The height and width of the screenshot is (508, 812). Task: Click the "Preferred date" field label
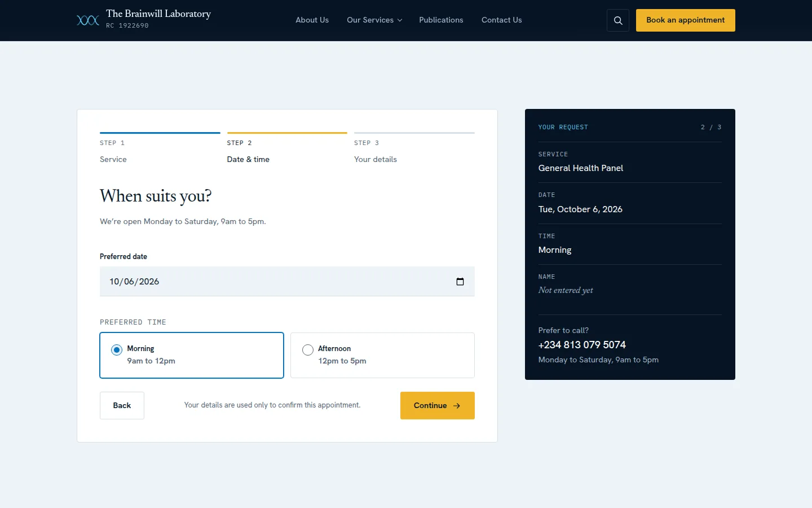[123, 257]
